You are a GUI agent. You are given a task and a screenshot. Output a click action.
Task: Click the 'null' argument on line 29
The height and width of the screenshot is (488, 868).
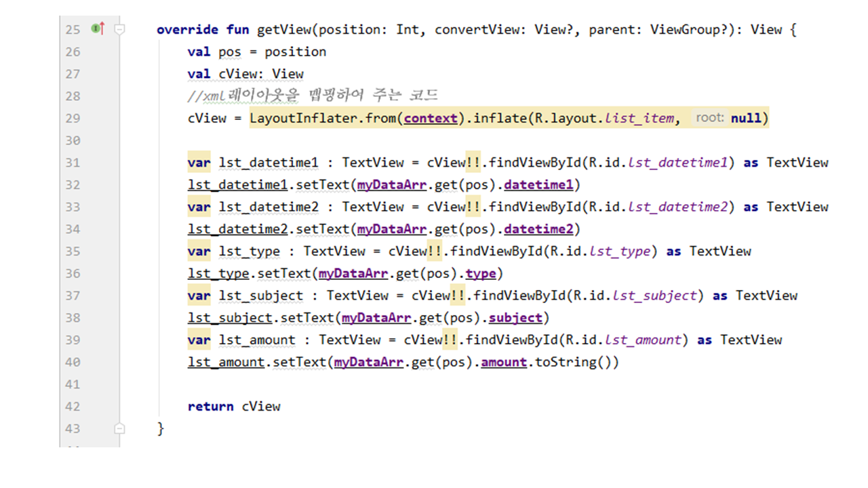[x=746, y=118]
